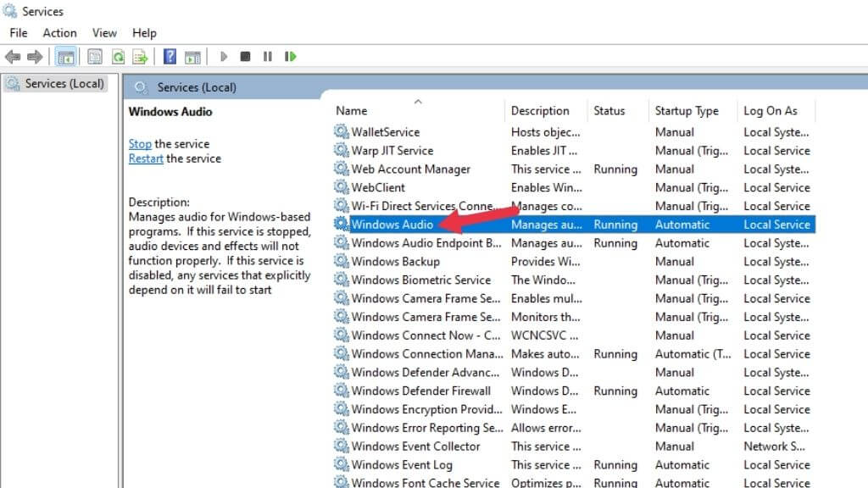Select Services (Local) in the left tree
Image resolution: width=868 pixels, height=488 pixels.
pyautogui.click(x=64, y=84)
